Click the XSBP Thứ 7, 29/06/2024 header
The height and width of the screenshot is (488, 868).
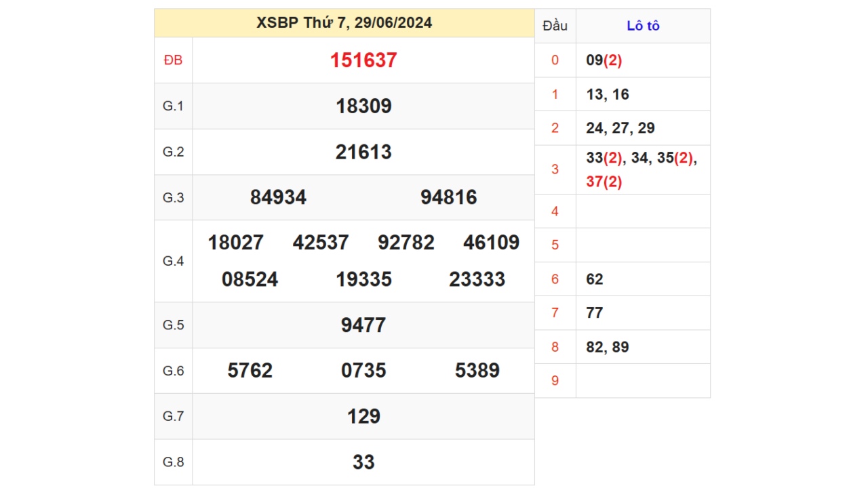coord(344,23)
